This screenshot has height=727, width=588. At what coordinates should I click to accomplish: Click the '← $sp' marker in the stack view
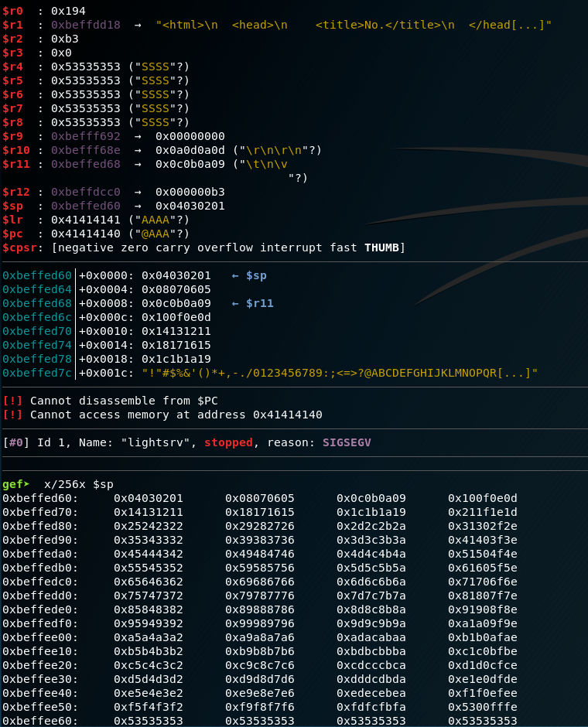(x=249, y=275)
